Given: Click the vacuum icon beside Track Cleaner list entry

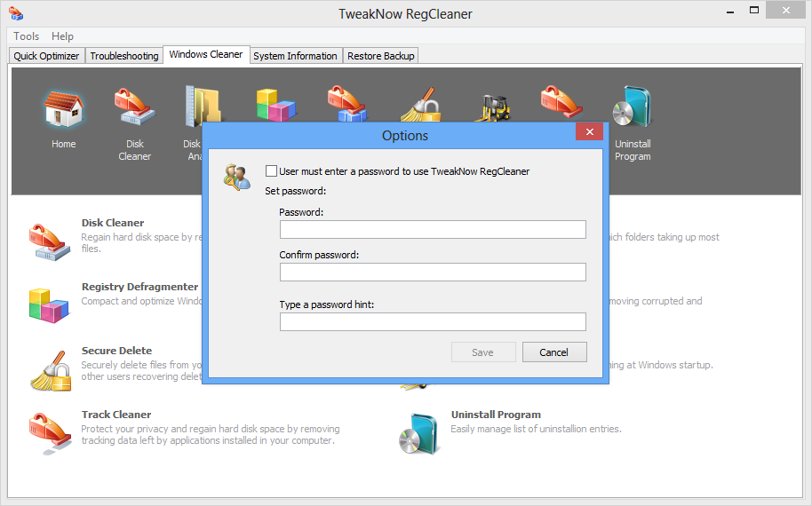Looking at the screenshot, I should 50,433.
